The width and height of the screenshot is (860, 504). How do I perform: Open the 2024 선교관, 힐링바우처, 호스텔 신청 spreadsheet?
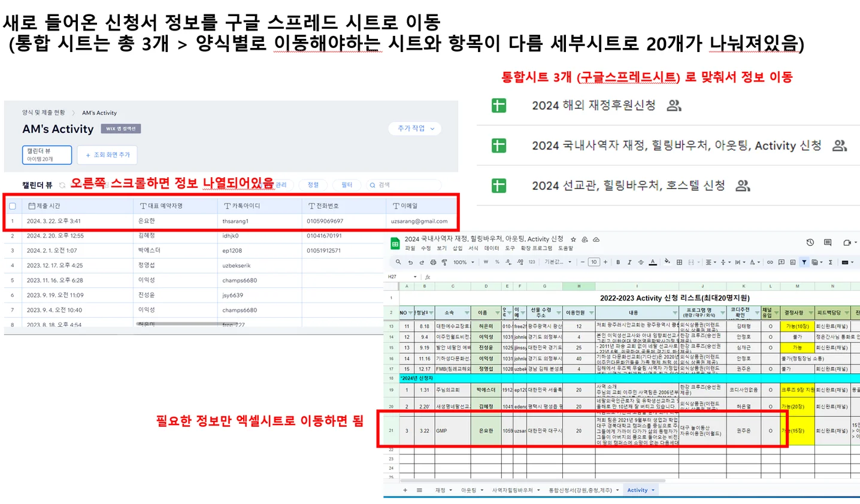tap(628, 186)
